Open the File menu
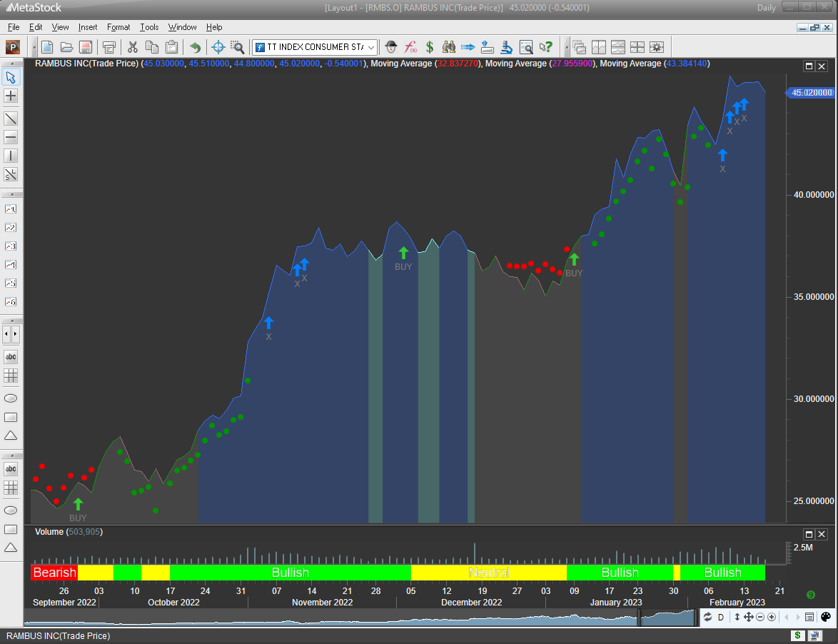The image size is (838, 644). 14,27
